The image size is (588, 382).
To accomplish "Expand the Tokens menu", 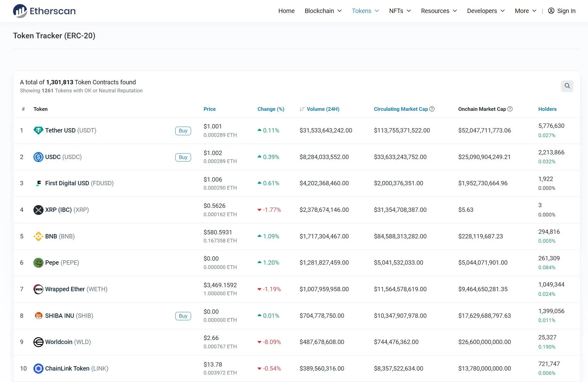I will click(x=365, y=11).
